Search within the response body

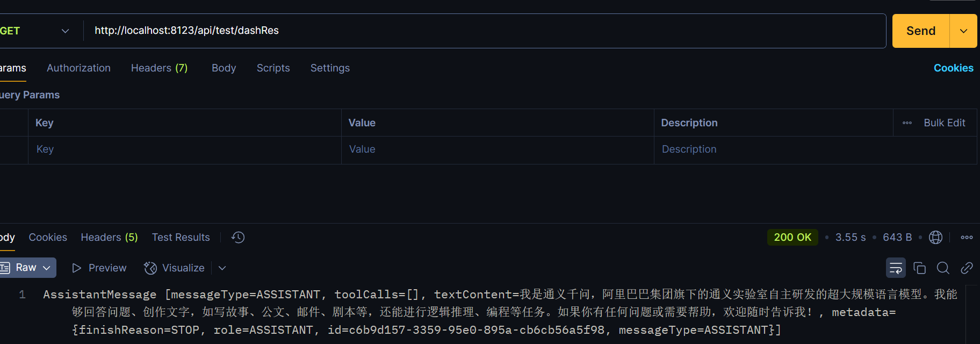(943, 268)
